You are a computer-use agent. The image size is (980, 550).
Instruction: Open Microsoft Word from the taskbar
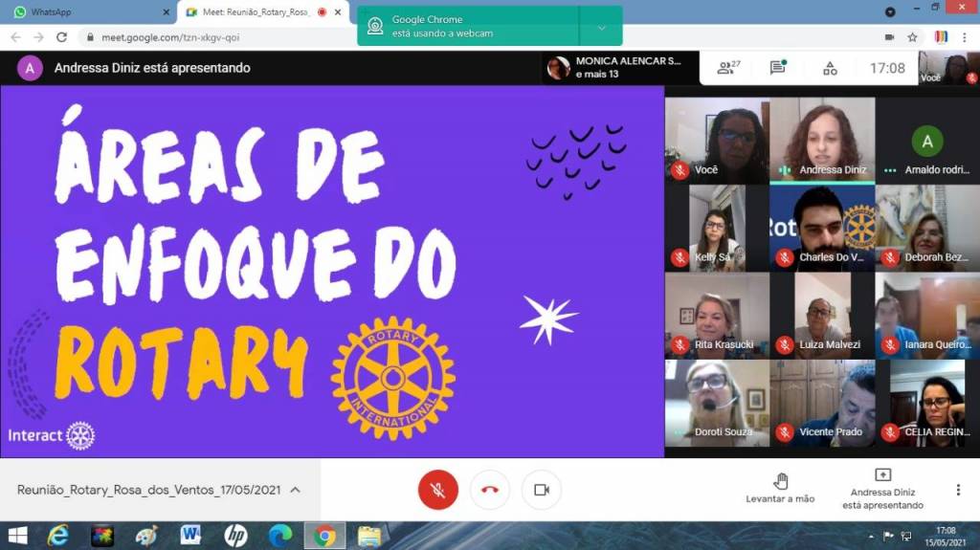tap(189, 536)
